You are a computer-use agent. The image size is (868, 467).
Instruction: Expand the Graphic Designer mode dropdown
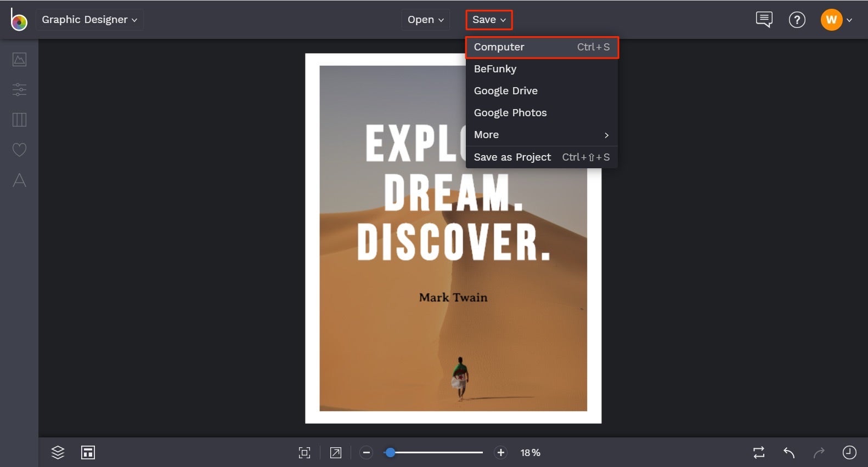point(89,20)
